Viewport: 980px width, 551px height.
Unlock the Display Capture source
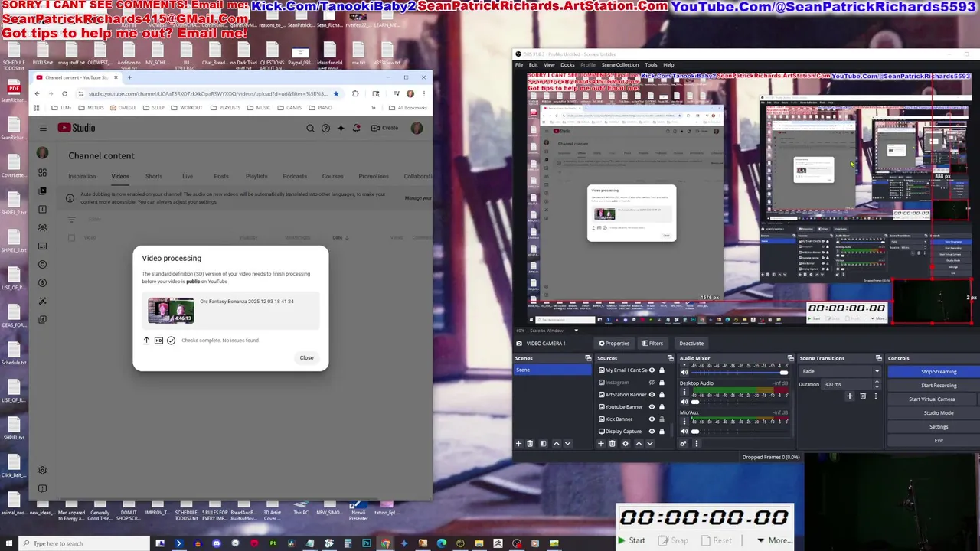(661, 432)
